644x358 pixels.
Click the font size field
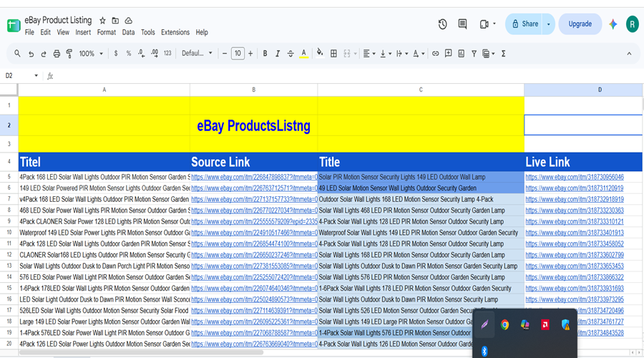(238, 54)
